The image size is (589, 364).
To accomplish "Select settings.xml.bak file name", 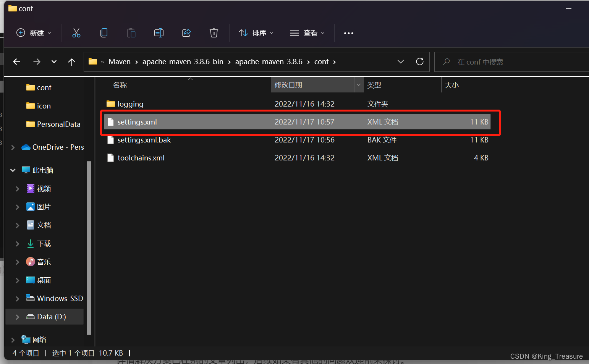I will point(144,140).
